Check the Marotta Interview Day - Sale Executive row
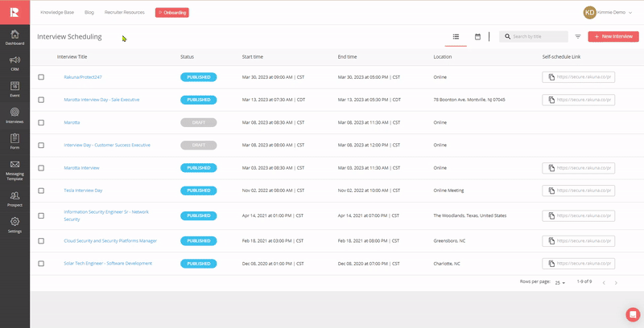 (41, 100)
